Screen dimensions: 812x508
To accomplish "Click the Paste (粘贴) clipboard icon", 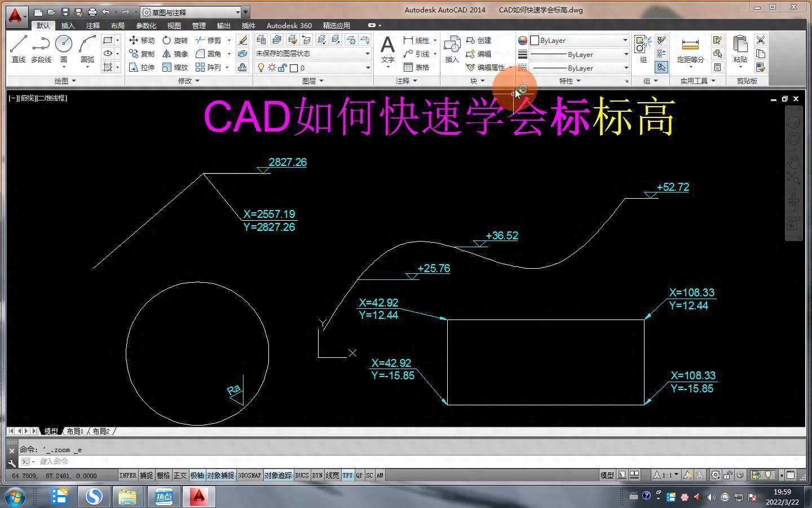I will [x=740, y=49].
